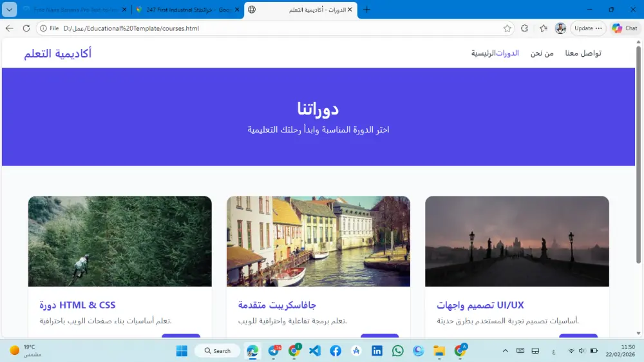The image size is (644, 362).
Task: Open the الدورات navigation link
Action: point(507,53)
